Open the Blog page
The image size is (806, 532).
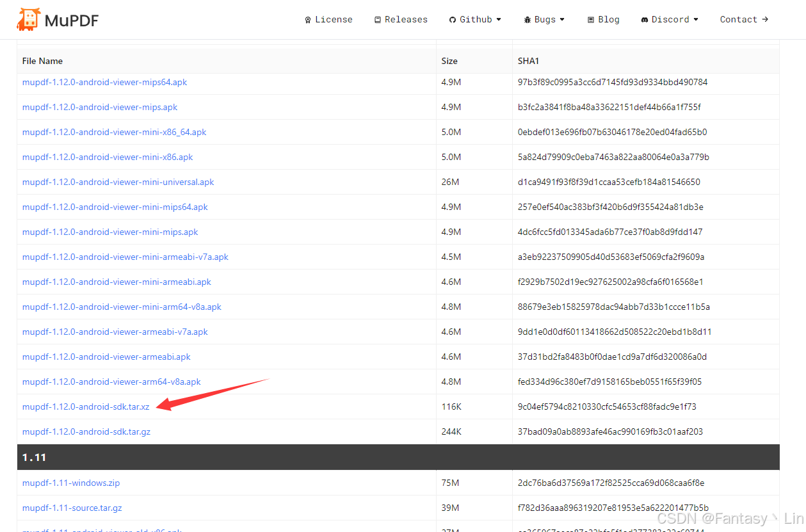pos(603,19)
